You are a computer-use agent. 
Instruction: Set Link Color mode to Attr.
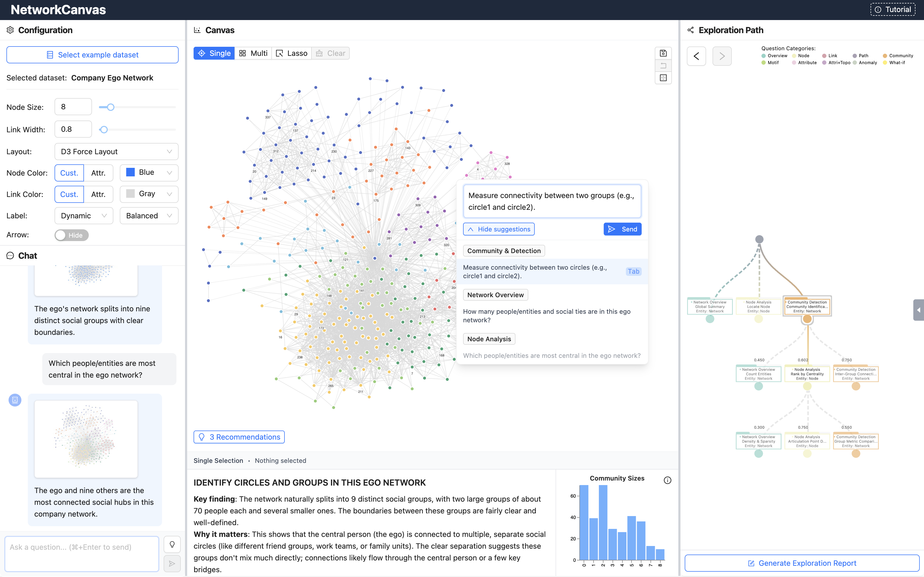(98, 194)
